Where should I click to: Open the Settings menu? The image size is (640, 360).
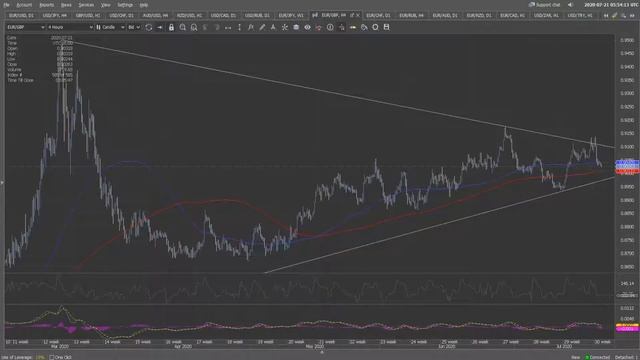125,5
